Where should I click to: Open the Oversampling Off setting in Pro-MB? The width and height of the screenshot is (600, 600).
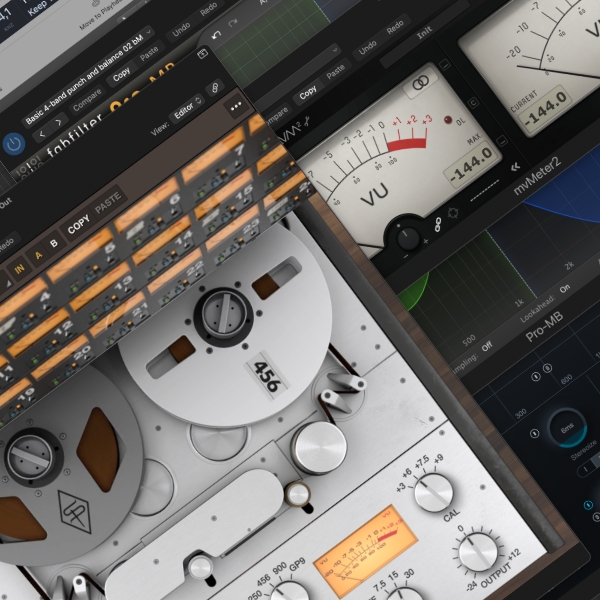pyautogui.click(x=487, y=347)
